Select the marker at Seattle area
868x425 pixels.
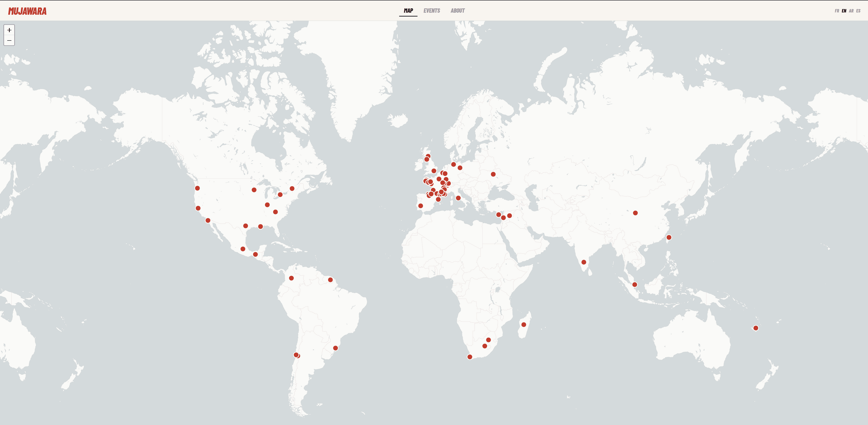coord(197,188)
